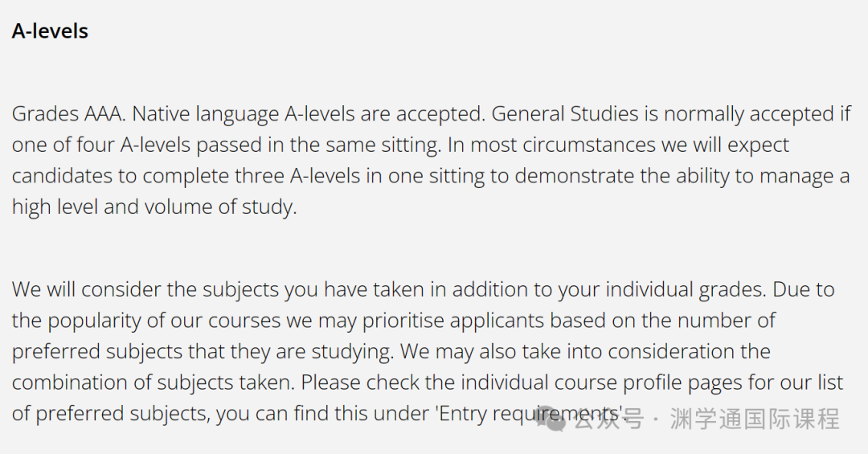Click the 'Grades AAA' text
The image size is (868, 454).
tap(68, 114)
